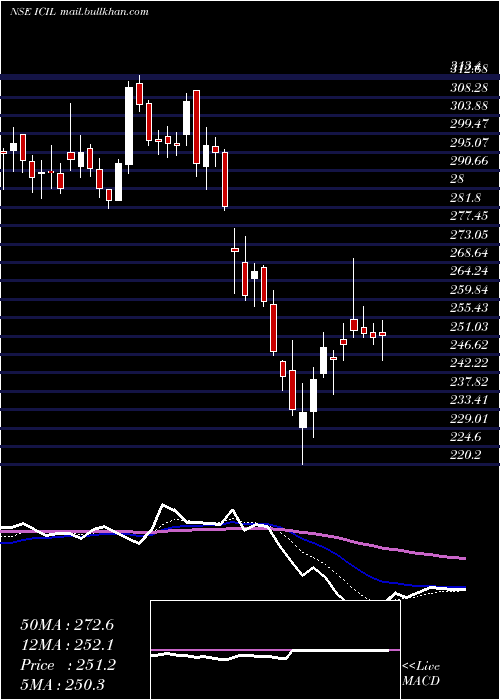The image size is (500, 700).
Task: Click the 290.66 price axis label
Action: [469, 161]
